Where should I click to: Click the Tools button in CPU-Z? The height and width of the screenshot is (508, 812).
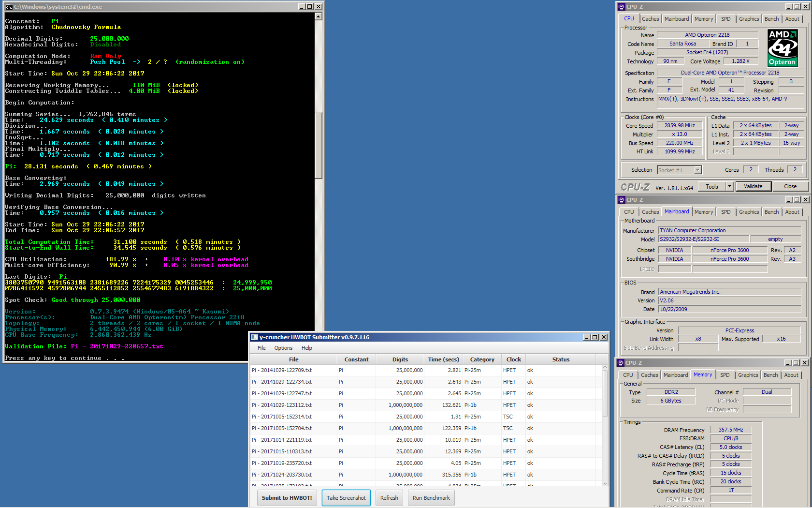712,186
